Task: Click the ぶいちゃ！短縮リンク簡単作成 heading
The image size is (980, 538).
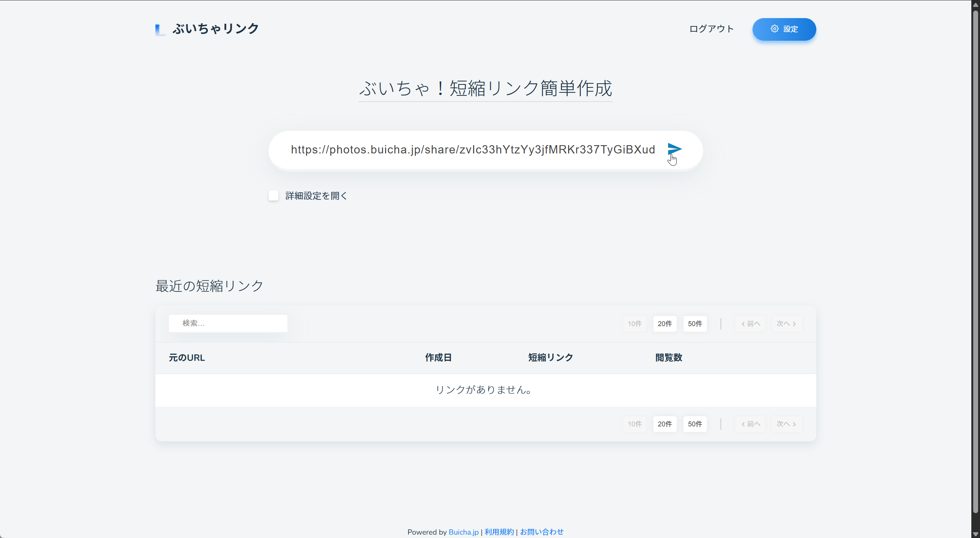Action: click(485, 89)
